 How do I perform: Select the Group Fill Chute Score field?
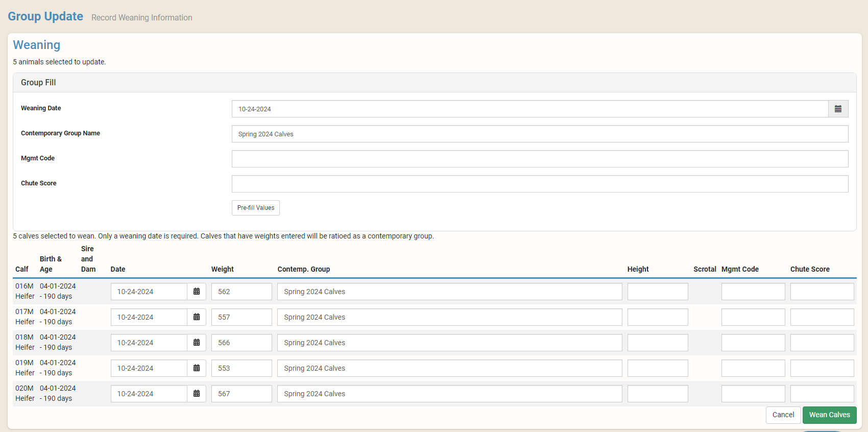[x=540, y=184]
